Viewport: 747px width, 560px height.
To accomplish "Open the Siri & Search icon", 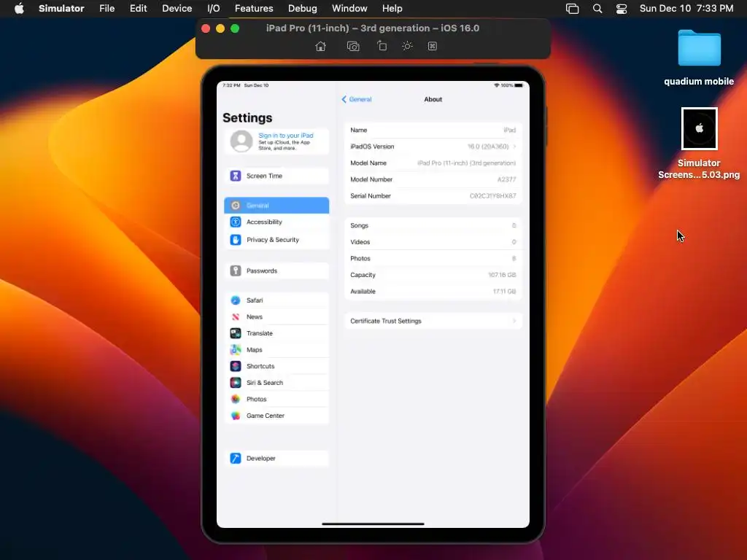I will coord(236,382).
